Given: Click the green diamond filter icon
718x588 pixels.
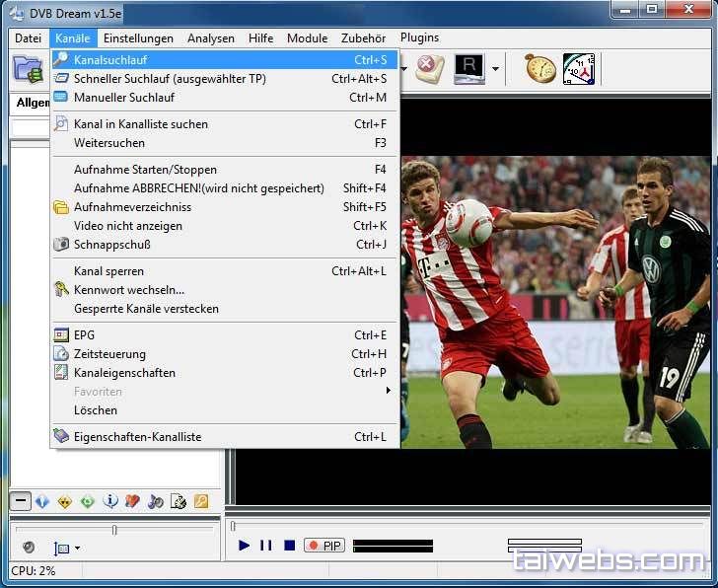Looking at the screenshot, I should click(88, 501).
